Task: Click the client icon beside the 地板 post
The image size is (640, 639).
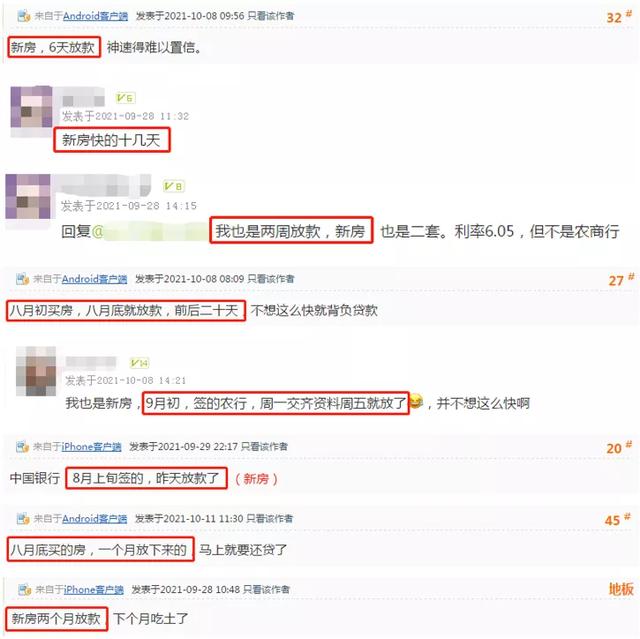Action: 24,590
